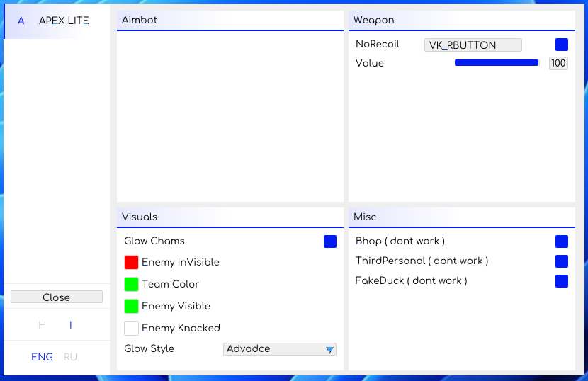Click the NoRecoil Value slider bar
The image size is (588, 381).
pos(497,63)
